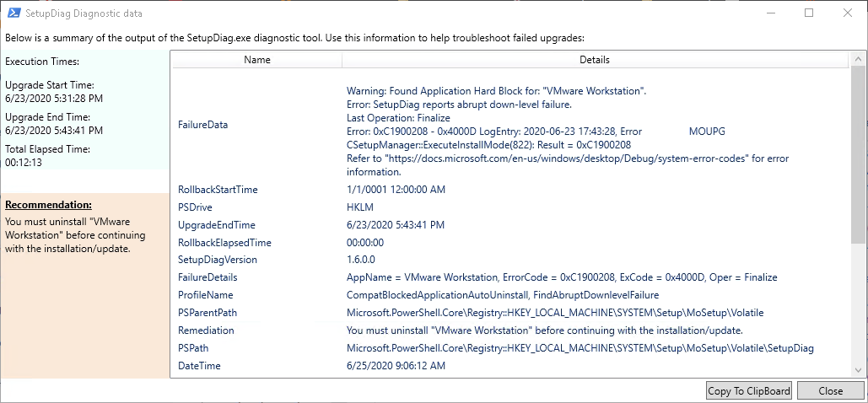Click the 6/25/2020 9:06:12 AM value
The width and height of the screenshot is (868, 403).
tap(396, 366)
